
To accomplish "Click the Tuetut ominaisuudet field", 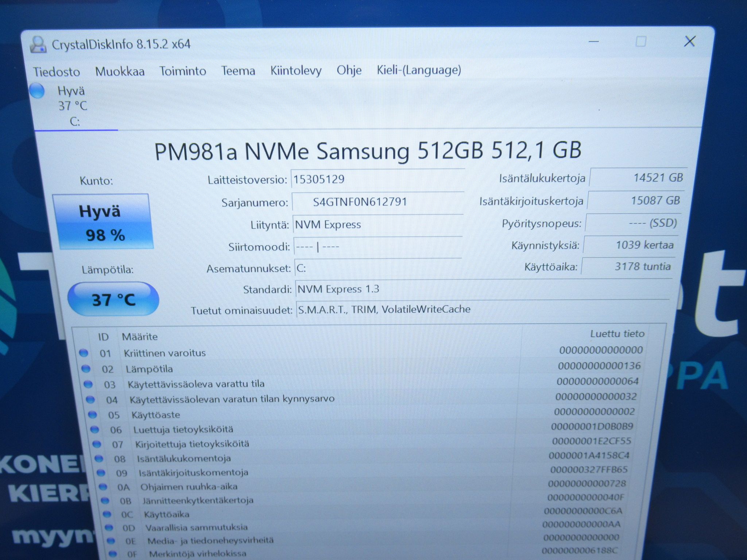I will 483,309.
